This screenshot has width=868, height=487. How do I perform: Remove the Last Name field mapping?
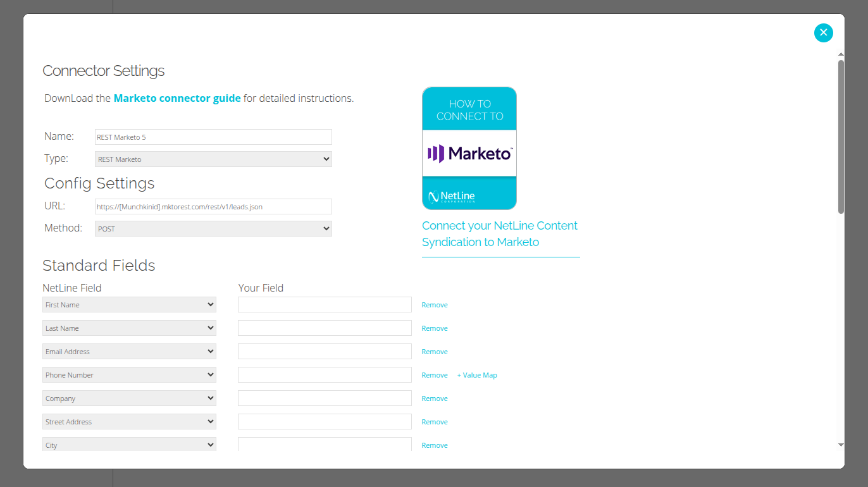(x=435, y=328)
